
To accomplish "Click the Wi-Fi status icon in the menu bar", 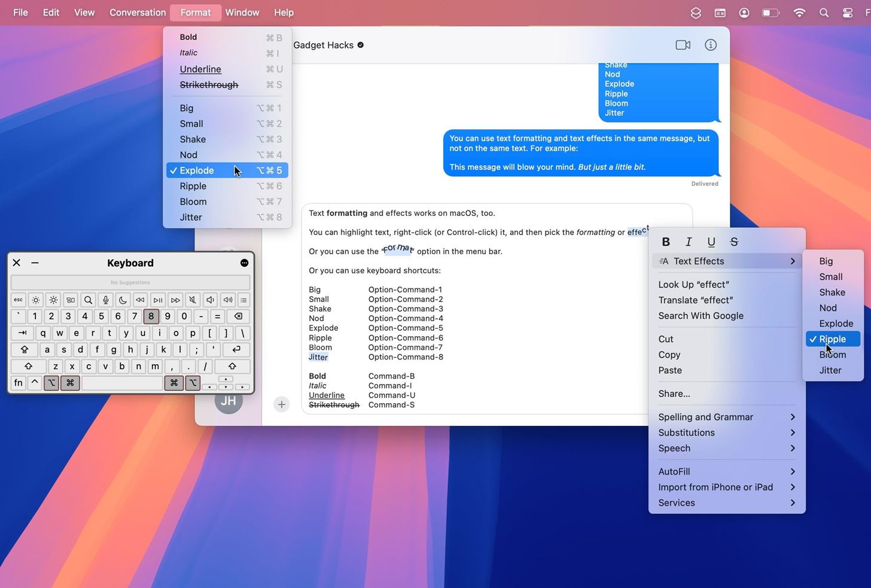I will coord(799,13).
